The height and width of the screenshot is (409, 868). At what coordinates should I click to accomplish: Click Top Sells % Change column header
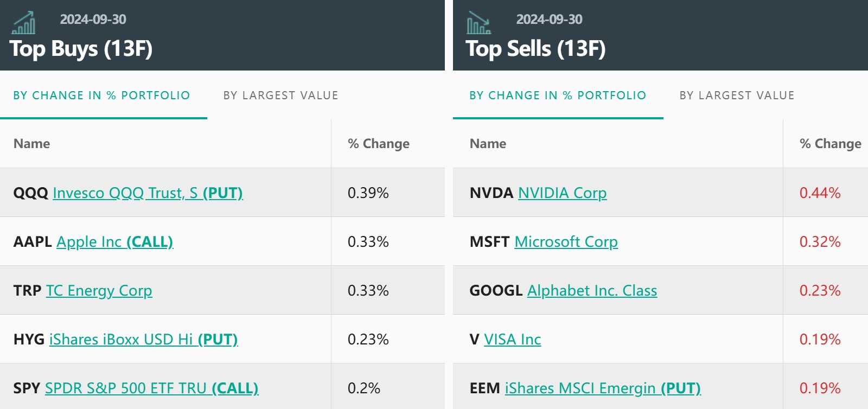click(x=830, y=144)
